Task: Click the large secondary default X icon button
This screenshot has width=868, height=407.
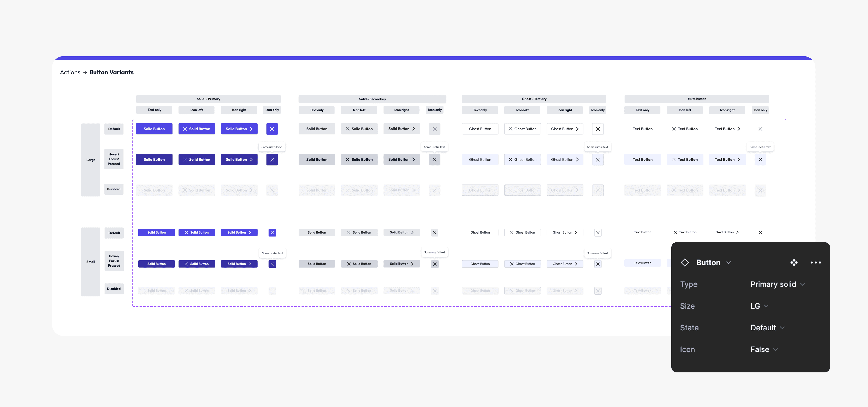Action: pyautogui.click(x=434, y=129)
